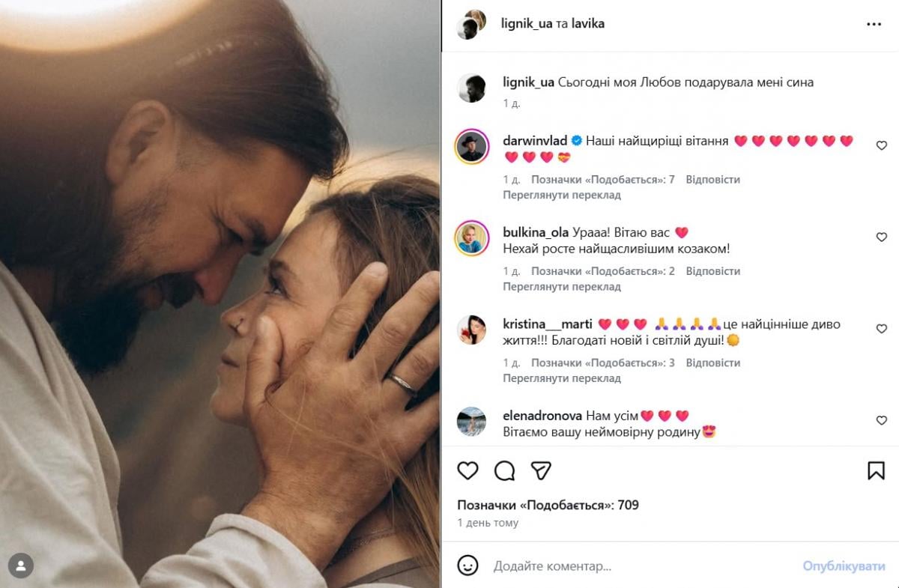
Task: Open comments via the speech bubble icon
Action: coord(506,471)
